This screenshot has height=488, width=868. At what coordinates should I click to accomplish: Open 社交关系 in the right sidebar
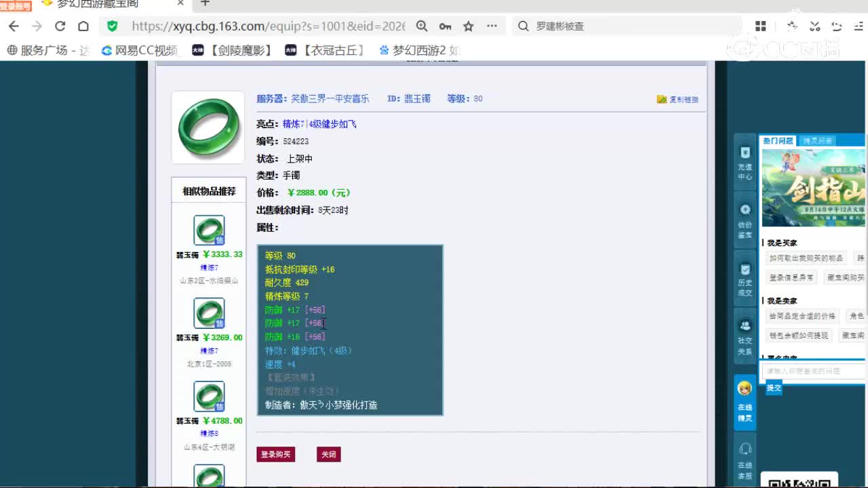tap(745, 337)
